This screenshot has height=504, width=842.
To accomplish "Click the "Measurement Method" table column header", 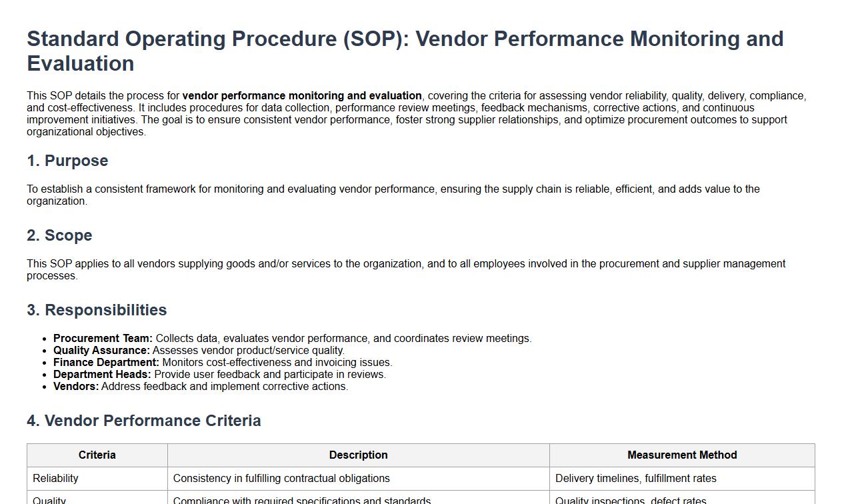I will [x=682, y=455].
